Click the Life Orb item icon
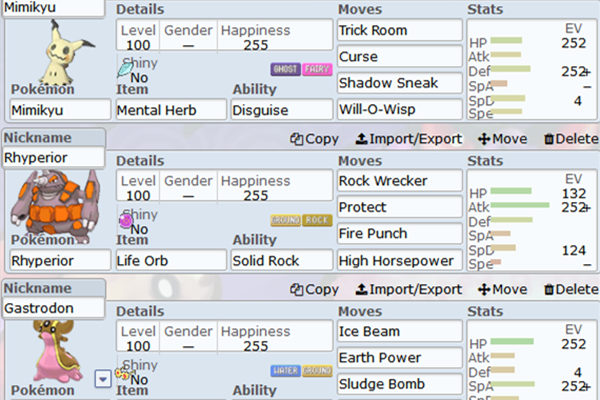600x400 pixels. point(126,220)
